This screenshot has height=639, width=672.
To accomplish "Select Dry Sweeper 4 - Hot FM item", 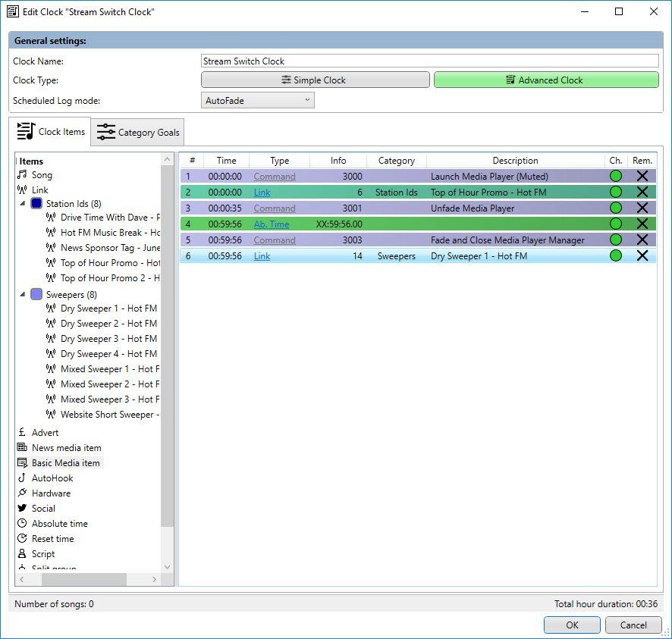I will [109, 354].
